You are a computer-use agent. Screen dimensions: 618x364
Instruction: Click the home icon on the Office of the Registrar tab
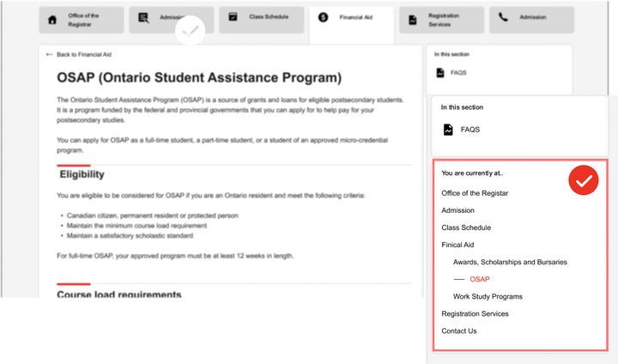52,20
